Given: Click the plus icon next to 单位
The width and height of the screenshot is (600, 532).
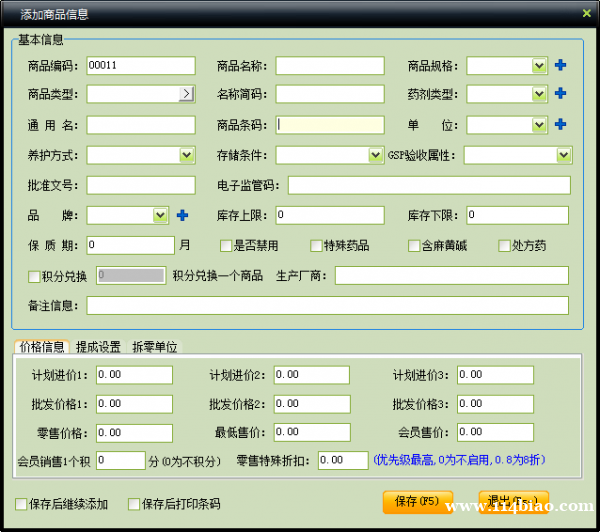Looking at the screenshot, I should (561, 124).
